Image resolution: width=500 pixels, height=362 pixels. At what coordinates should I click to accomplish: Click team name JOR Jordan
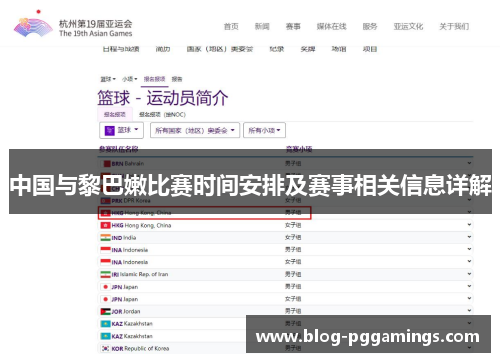126,311
